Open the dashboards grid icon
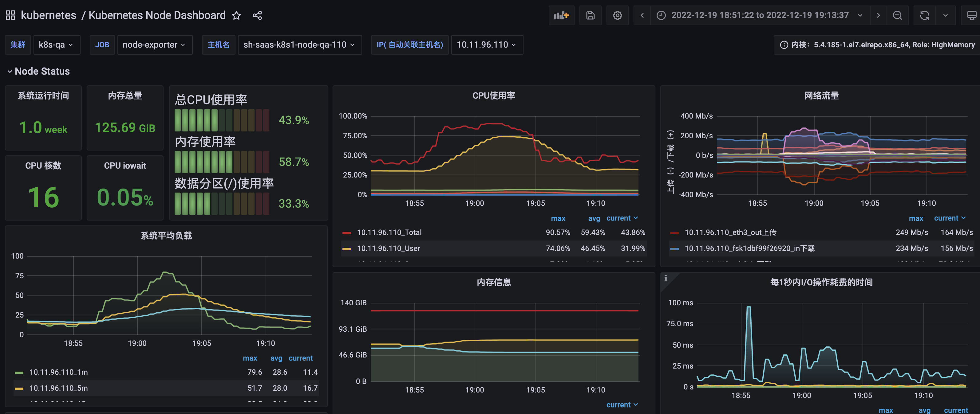980x414 pixels. click(x=10, y=15)
